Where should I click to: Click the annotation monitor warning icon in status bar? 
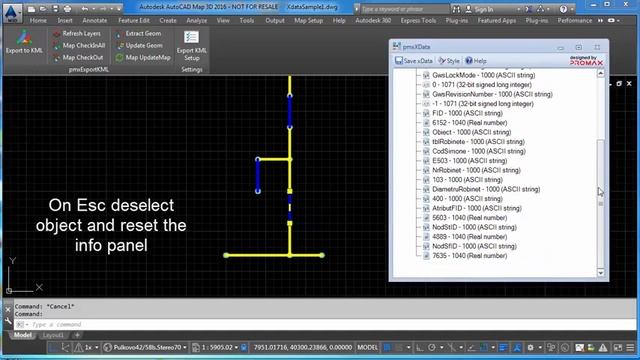[x=603, y=348]
